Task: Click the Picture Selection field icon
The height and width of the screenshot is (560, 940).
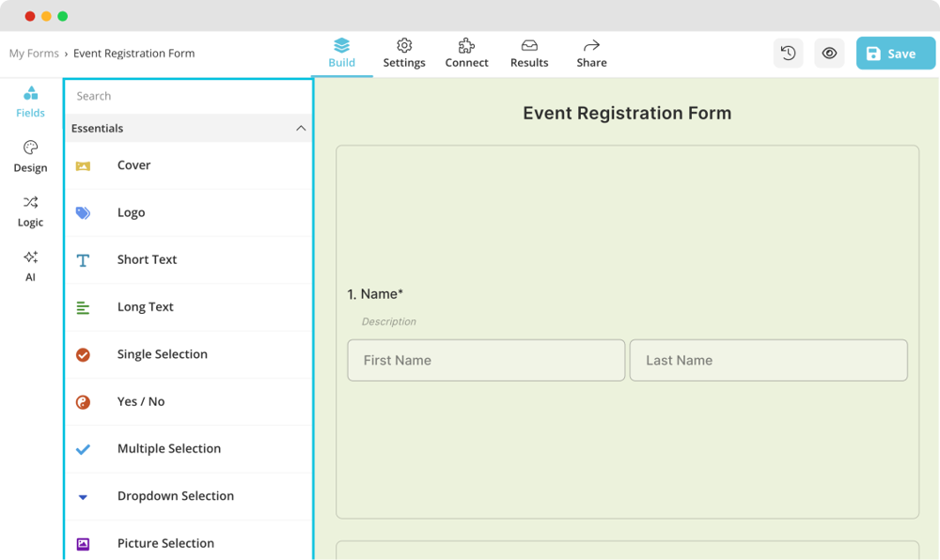Action: (83, 544)
